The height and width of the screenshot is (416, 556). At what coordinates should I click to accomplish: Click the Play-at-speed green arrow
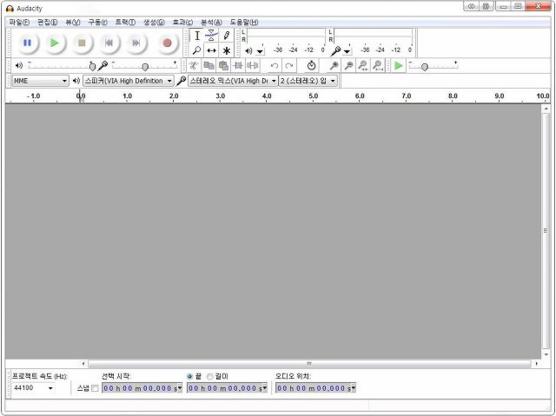pyautogui.click(x=398, y=66)
